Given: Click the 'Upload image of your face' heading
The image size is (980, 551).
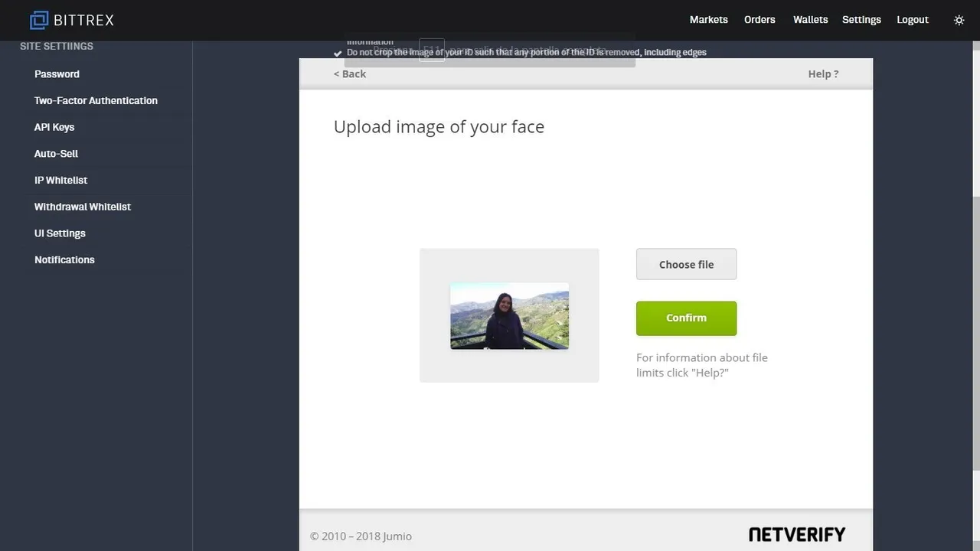Looking at the screenshot, I should [x=439, y=127].
